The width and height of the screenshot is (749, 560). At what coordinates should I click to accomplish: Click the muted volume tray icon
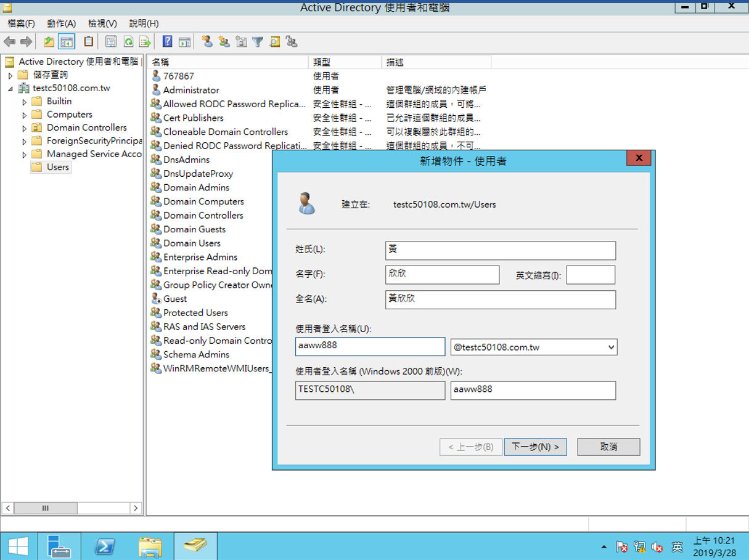(x=658, y=547)
